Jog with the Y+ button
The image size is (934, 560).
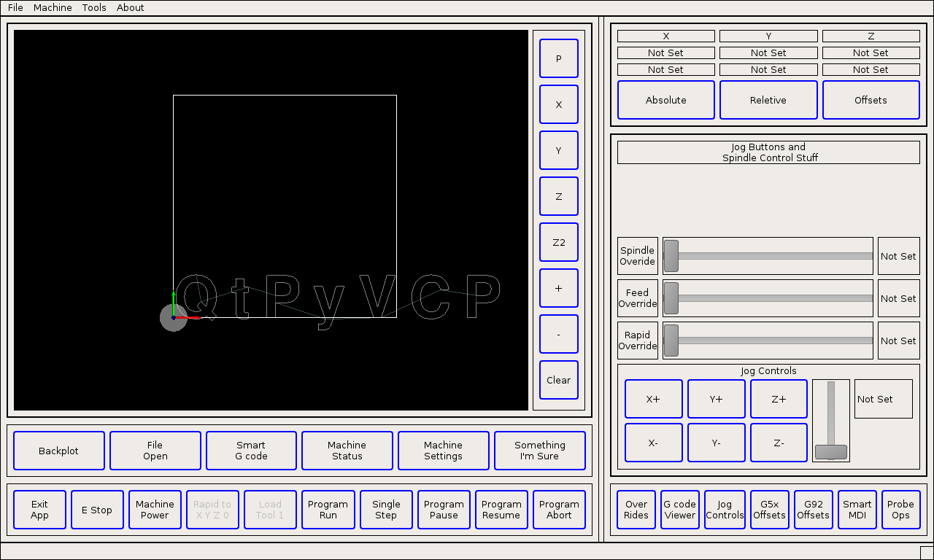point(717,399)
